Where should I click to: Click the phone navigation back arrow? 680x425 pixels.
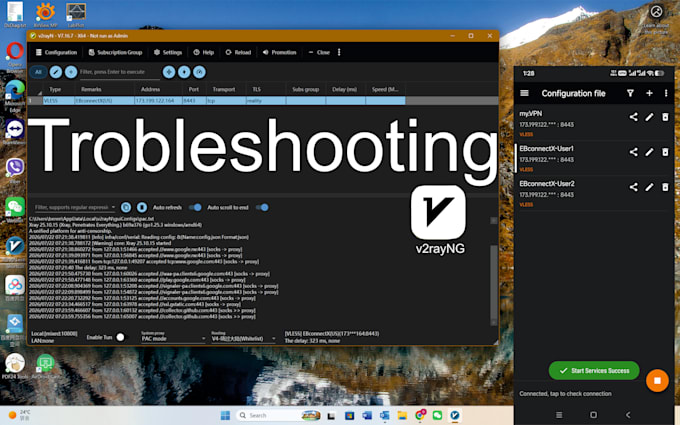tap(628, 415)
